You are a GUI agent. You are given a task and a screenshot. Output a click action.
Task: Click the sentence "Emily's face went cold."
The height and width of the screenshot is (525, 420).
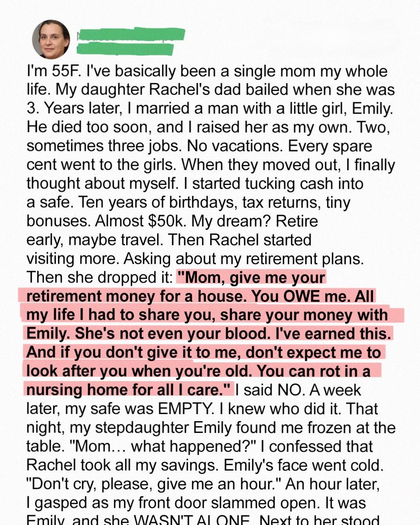(x=303, y=465)
